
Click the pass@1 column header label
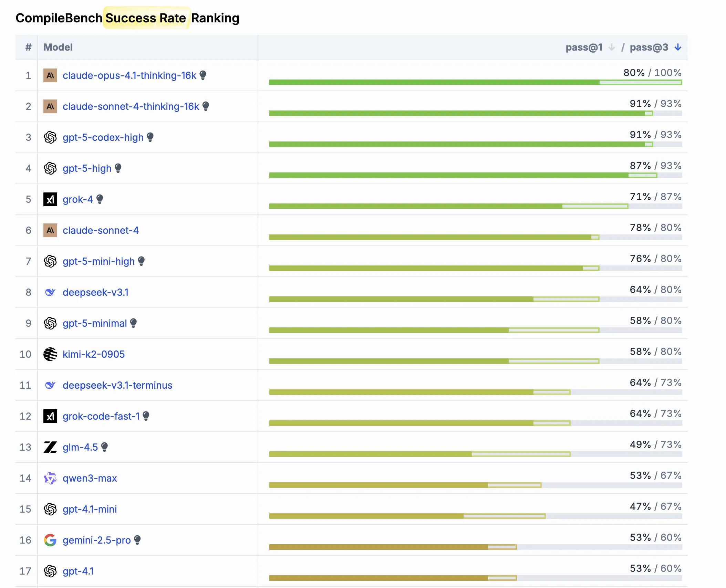coord(584,47)
